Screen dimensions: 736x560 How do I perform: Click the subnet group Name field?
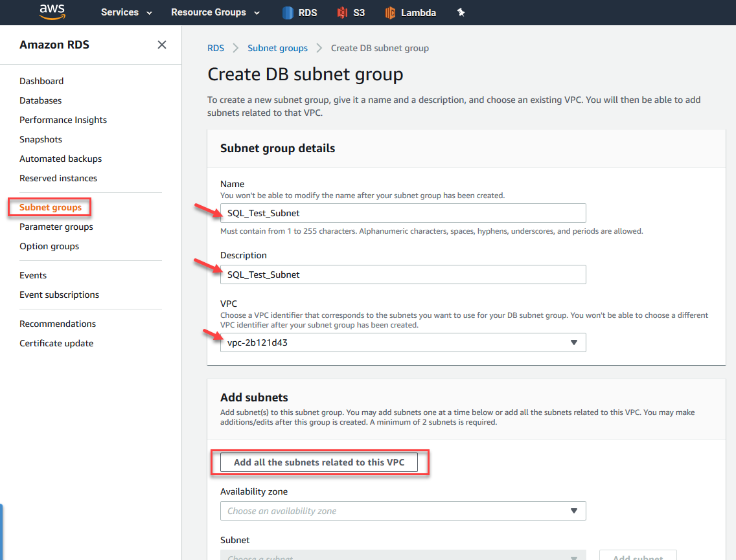(403, 213)
